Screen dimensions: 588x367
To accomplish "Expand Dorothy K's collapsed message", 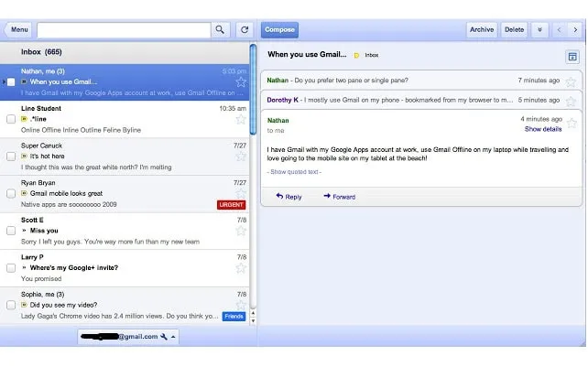I will (x=421, y=100).
